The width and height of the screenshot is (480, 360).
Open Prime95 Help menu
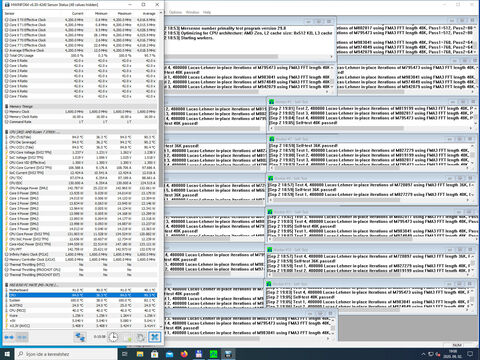click(207, 12)
